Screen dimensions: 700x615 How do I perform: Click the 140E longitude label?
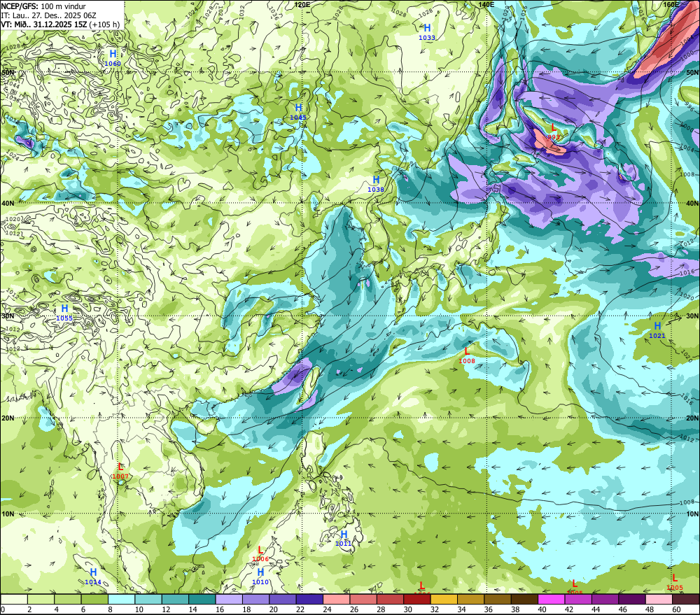click(x=486, y=4)
